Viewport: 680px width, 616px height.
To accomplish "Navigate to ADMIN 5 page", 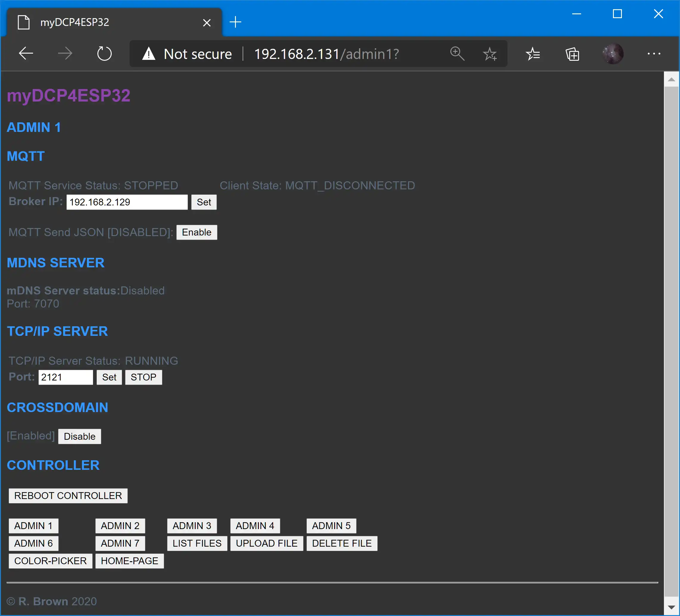I will 331,525.
